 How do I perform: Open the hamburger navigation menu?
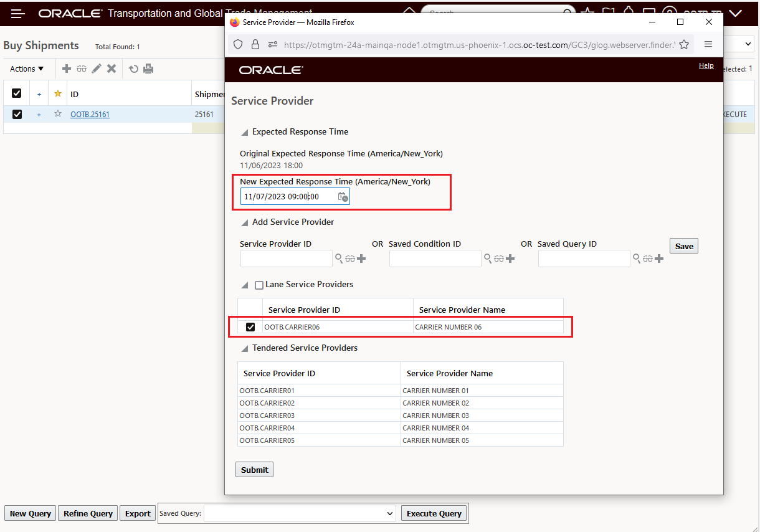click(17, 13)
